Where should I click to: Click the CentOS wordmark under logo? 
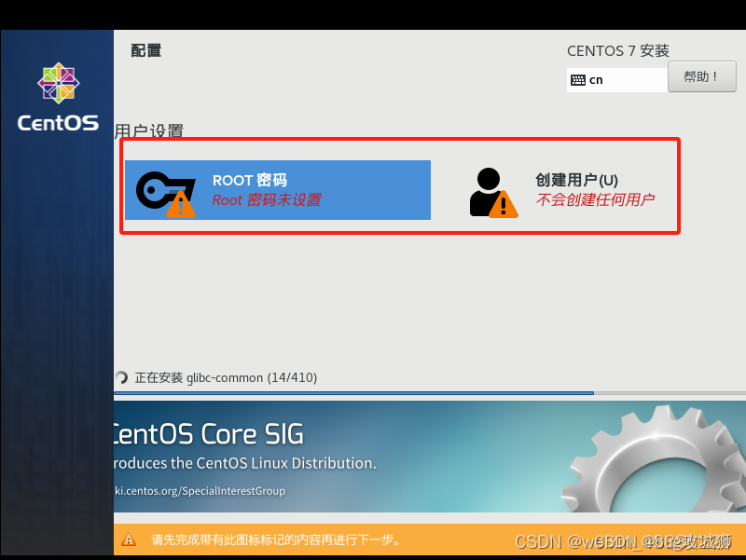(58, 123)
